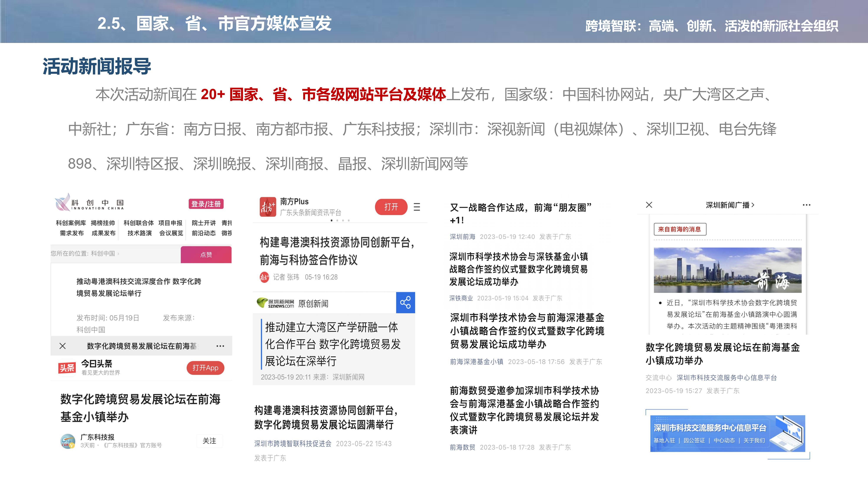Open the three-dot menu on 深圳新闻广播
This screenshot has width=868, height=488.
806,205
